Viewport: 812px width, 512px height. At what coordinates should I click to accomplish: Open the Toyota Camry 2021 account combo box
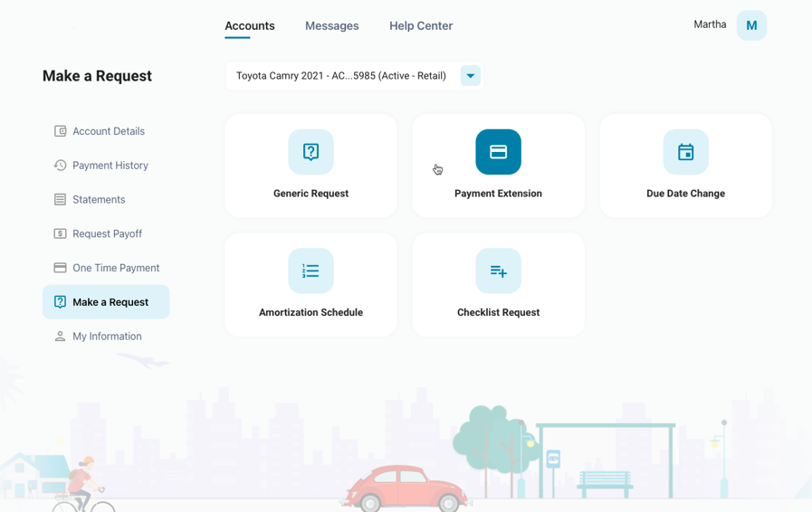[x=341, y=76]
